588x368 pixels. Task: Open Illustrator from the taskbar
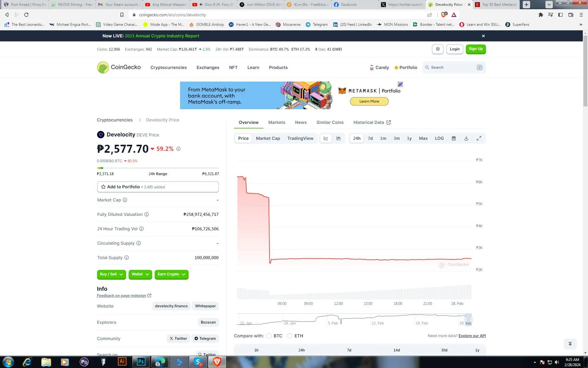(x=122, y=362)
